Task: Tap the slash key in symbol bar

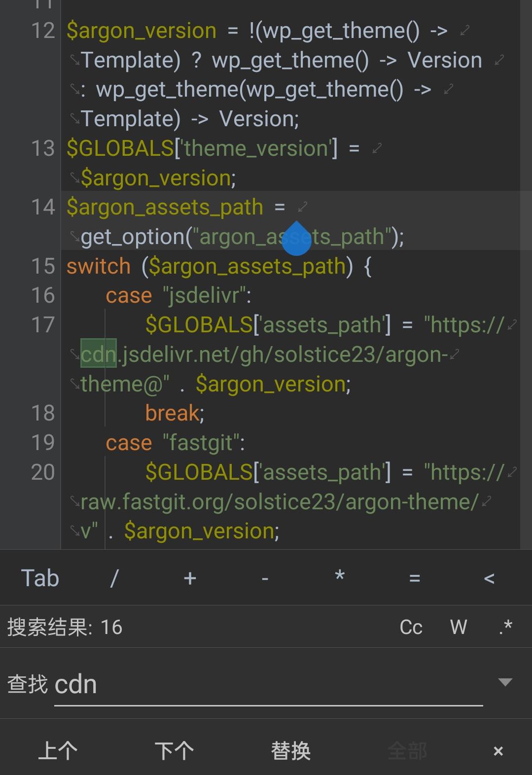Action: 114,578
